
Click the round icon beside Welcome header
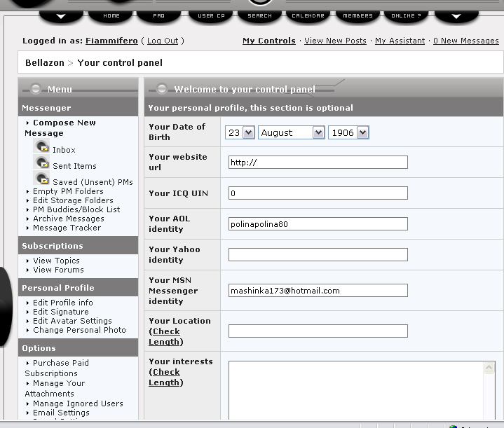click(x=162, y=89)
